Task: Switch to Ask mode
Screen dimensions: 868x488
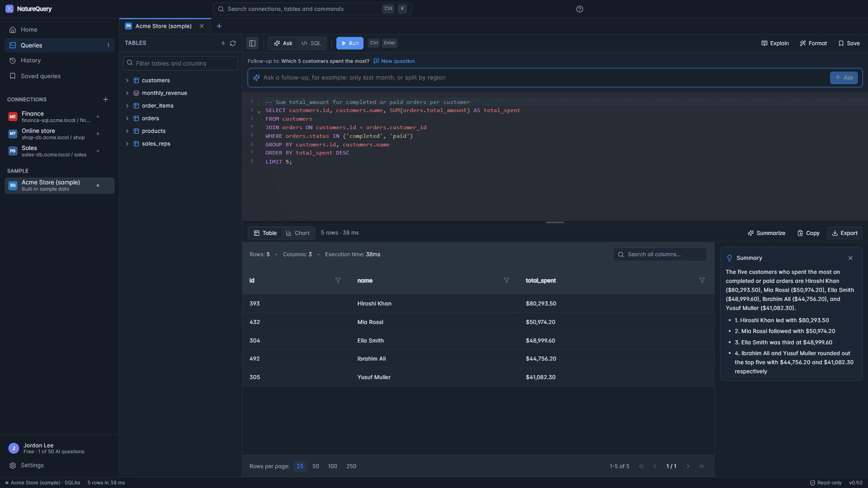Action: point(283,43)
